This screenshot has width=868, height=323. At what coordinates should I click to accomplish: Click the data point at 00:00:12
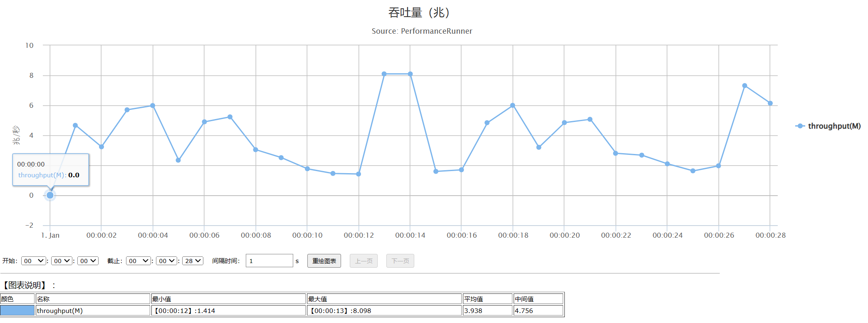click(x=359, y=174)
